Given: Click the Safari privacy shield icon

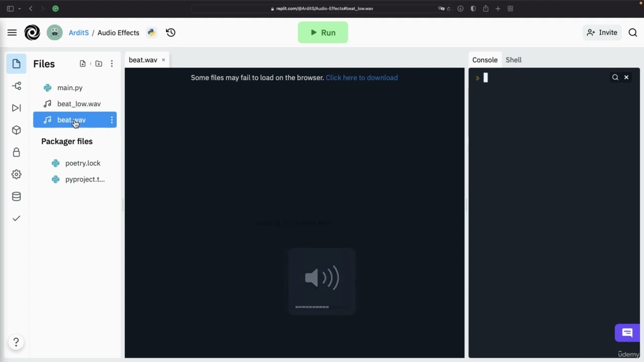Looking at the screenshot, I should click(472, 9).
